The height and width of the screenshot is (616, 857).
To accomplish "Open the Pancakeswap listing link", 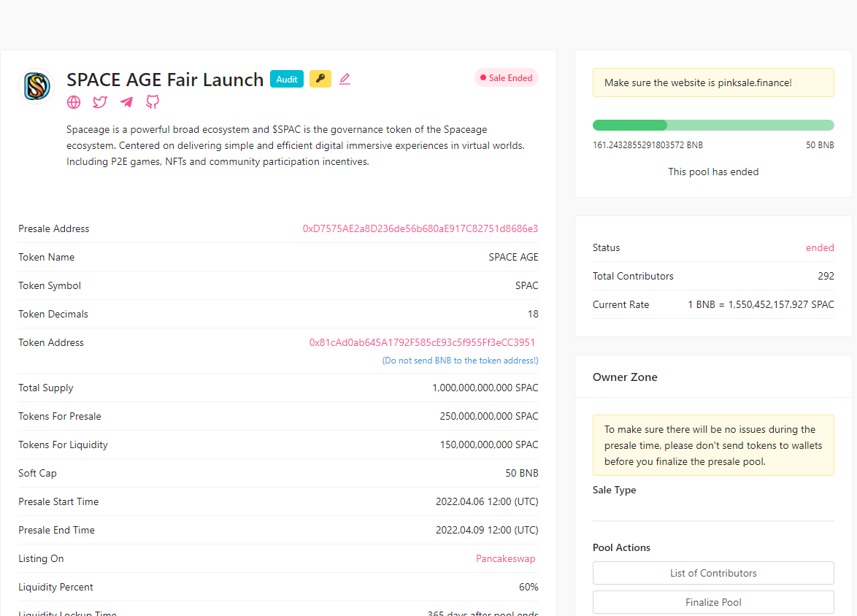I will (x=506, y=558).
